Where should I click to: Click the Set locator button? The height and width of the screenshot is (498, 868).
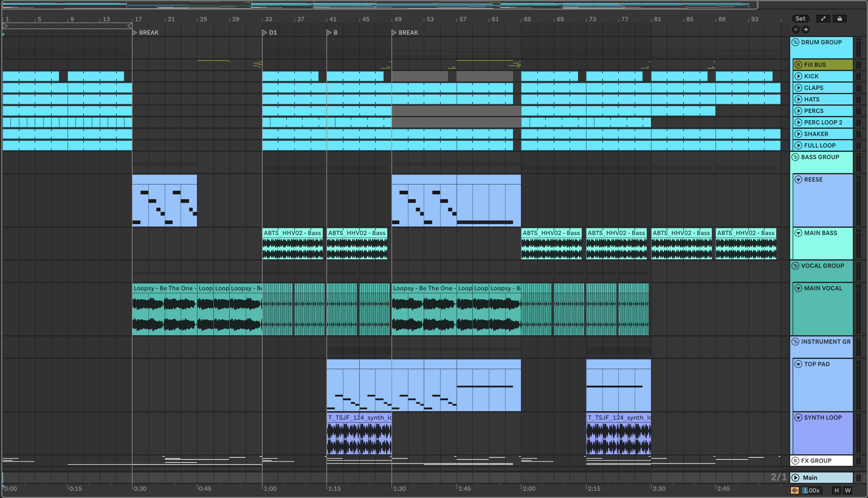coord(800,19)
